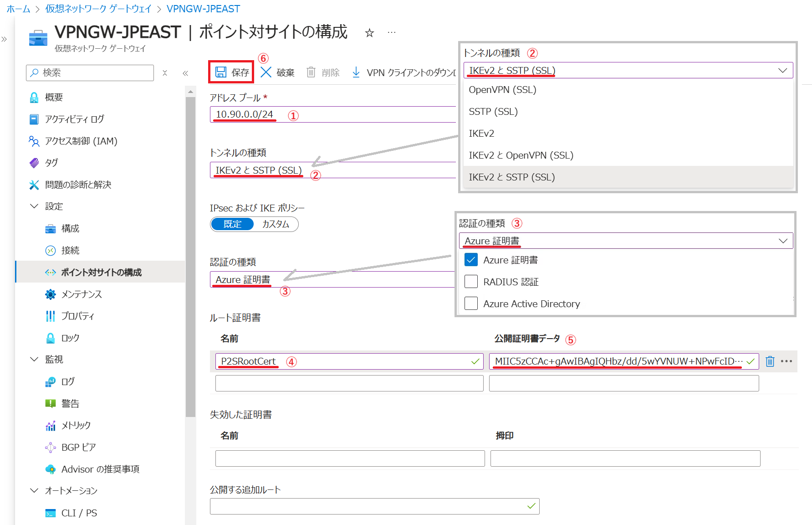Image resolution: width=812 pixels, height=525 pixels.
Task: Click the Address pool field with 10.90.0.0/24
Action: point(333,114)
